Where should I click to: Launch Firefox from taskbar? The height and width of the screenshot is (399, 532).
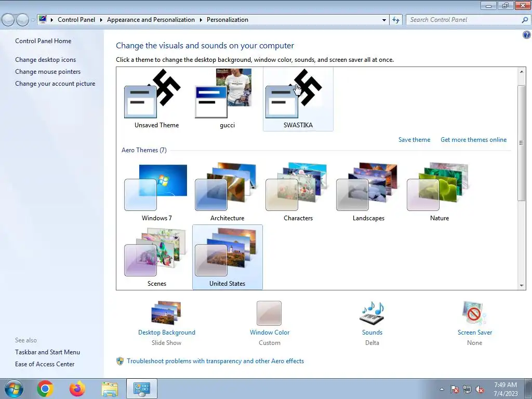click(77, 389)
